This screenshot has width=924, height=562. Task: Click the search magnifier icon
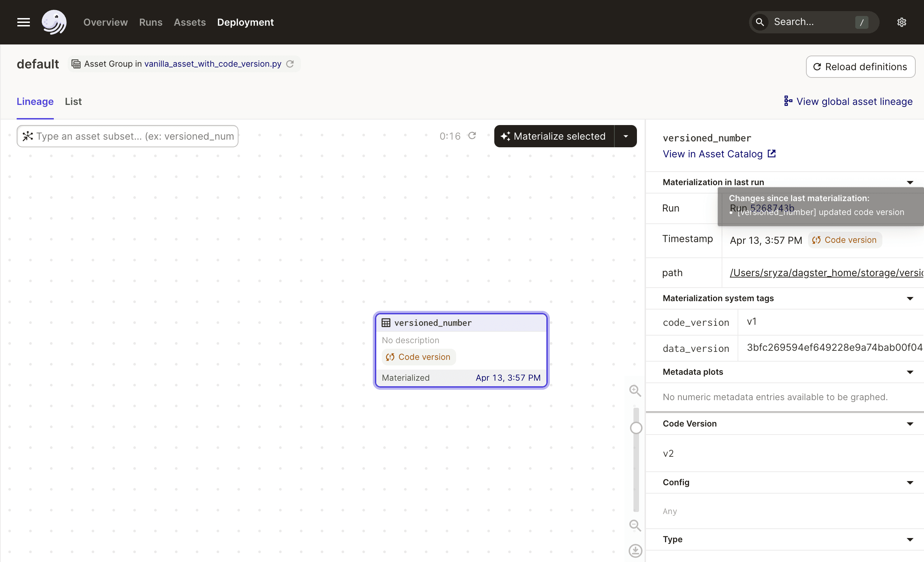(760, 22)
